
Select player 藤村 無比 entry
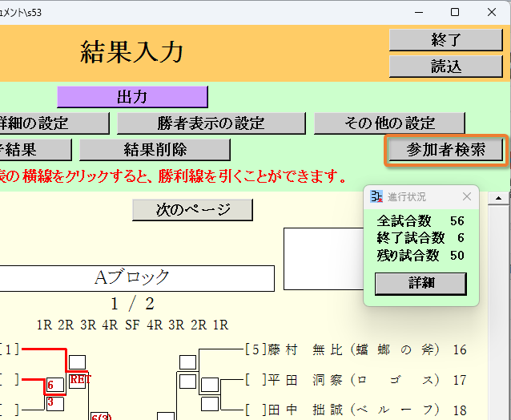point(353,350)
